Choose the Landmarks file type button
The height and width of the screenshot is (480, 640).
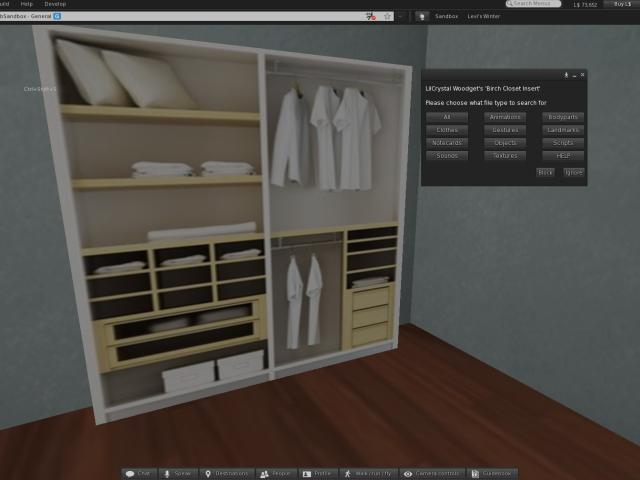[x=563, y=130]
